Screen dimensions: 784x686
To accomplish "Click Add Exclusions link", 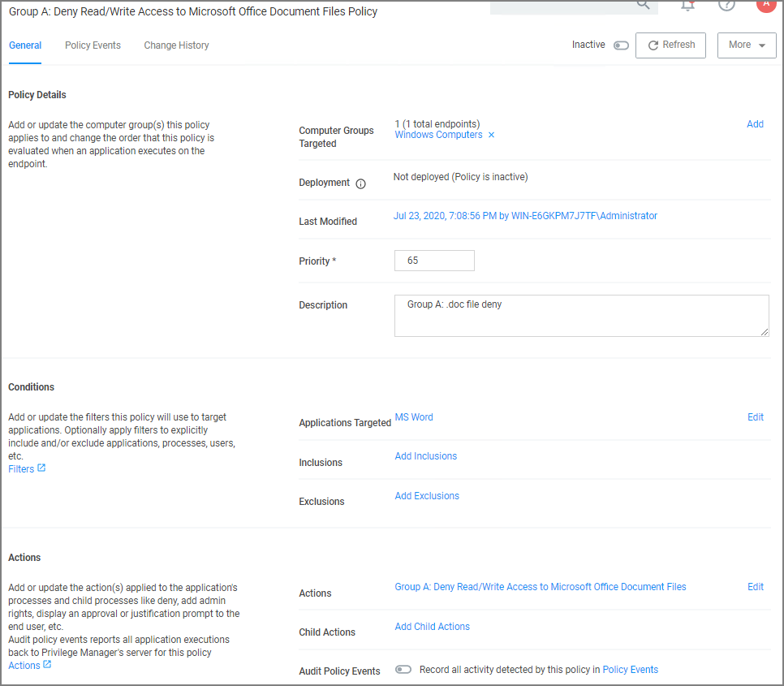I will (427, 496).
